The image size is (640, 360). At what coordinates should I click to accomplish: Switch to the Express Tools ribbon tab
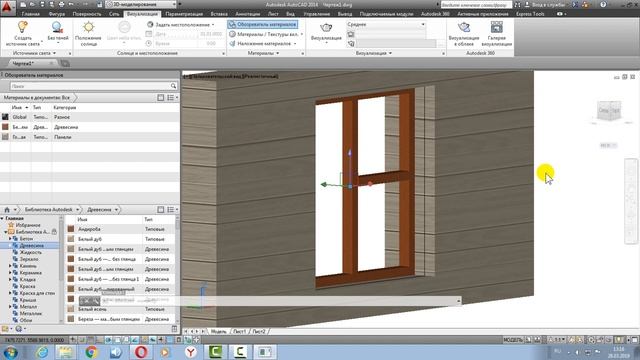[530, 14]
